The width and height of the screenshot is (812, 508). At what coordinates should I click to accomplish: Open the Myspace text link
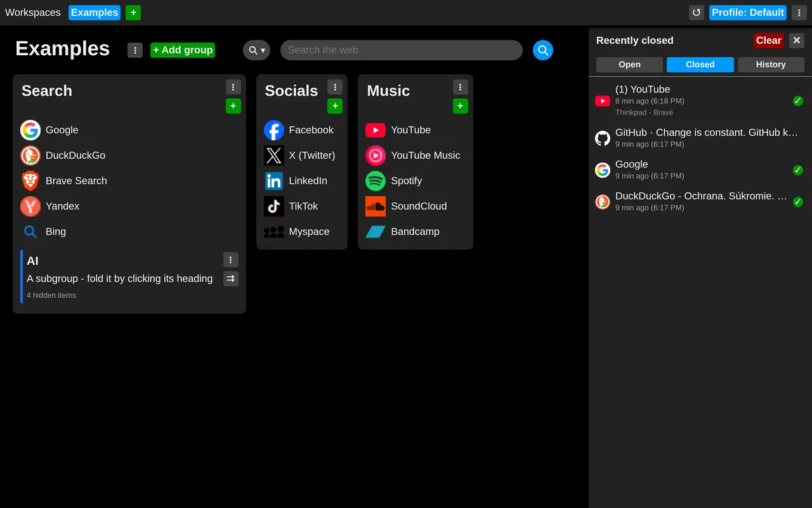309,232
